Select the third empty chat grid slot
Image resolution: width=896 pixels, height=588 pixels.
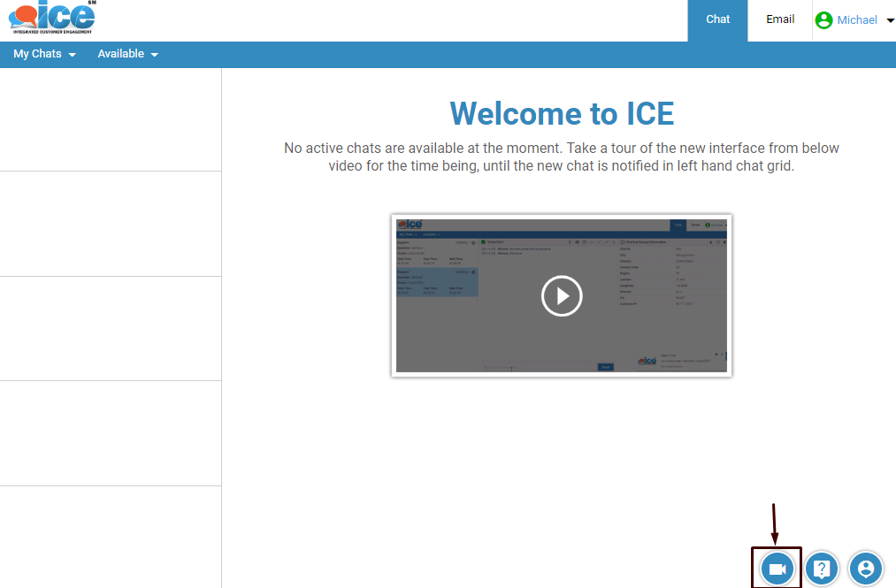point(110,329)
